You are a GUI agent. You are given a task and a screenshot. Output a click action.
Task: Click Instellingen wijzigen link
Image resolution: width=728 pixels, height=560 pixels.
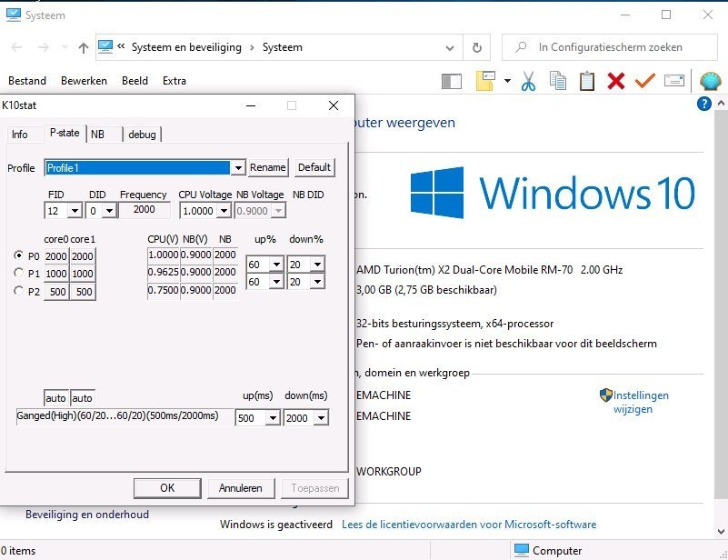[641, 402]
